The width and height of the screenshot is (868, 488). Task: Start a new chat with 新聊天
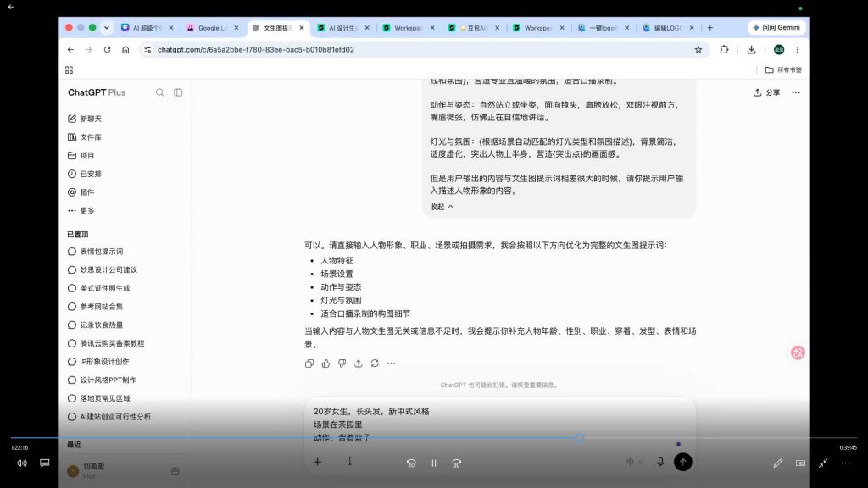coord(85,119)
